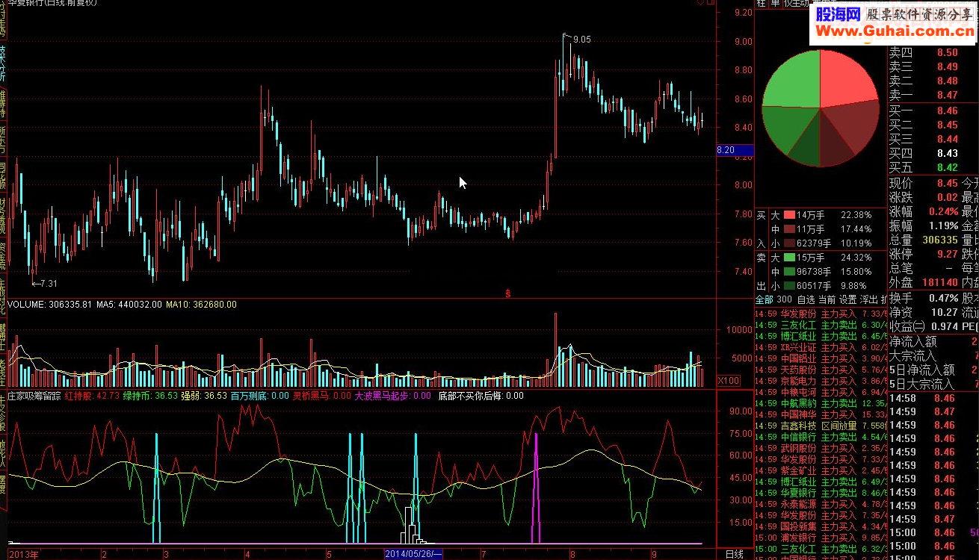Click the 华夏银行(日线,前复权) chart title
The height and width of the screenshot is (560, 979).
click(52, 3)
